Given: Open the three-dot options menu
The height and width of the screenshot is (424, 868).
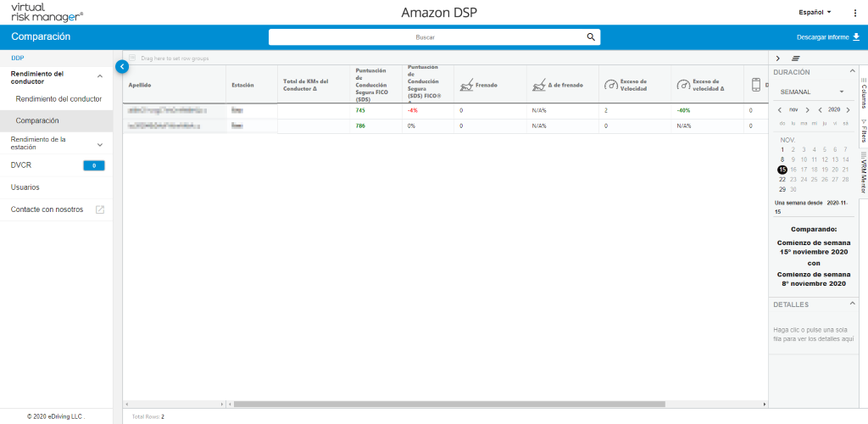Looking at the screenshot, I should [855, 12].
